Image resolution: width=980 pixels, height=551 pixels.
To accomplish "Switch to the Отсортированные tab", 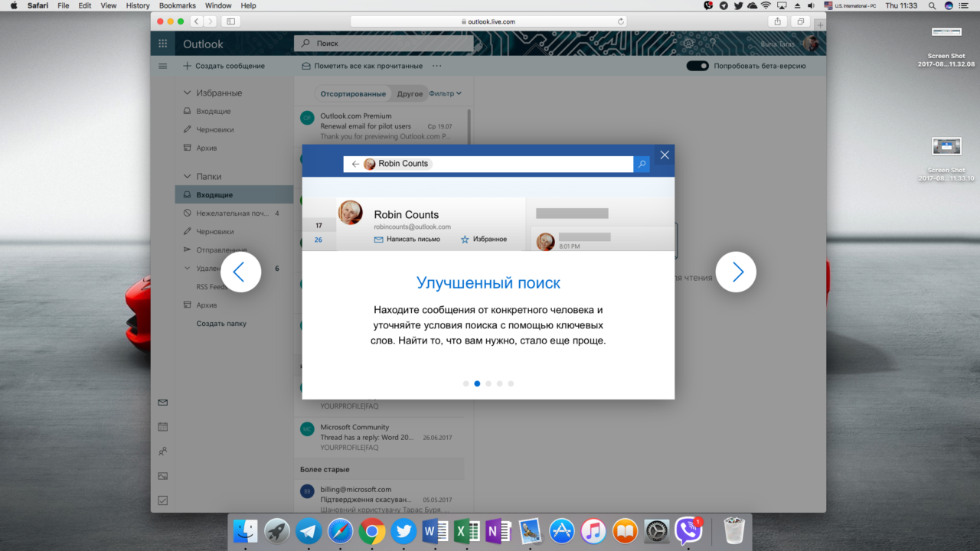I will click(x=353, y=93).
